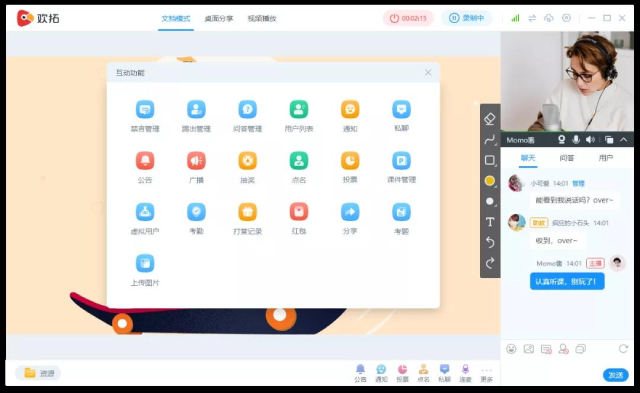This screenshot has height=393, width=640.
Task: Redo the drawing stroke
Action: [x=490, y=263]
